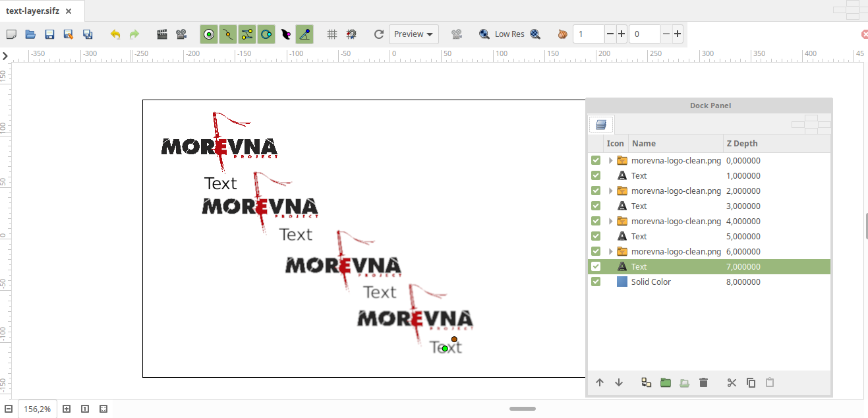Click the Layers panel tab icon
Screen dimensions: 868x418
[600, 124]
